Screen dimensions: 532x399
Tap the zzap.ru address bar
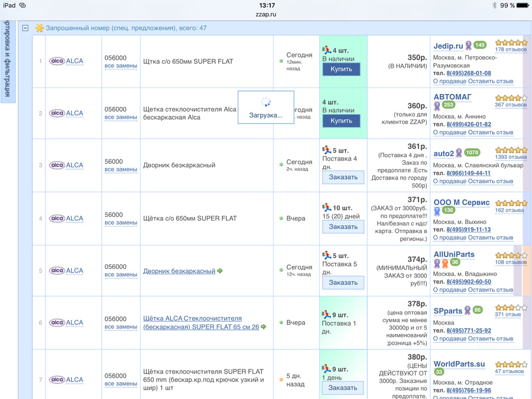[266, 14]
